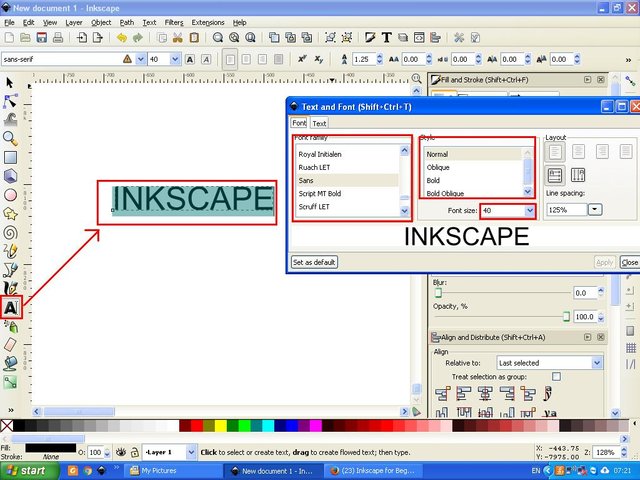
Task: Click the Save document icon
Action: 42,38
